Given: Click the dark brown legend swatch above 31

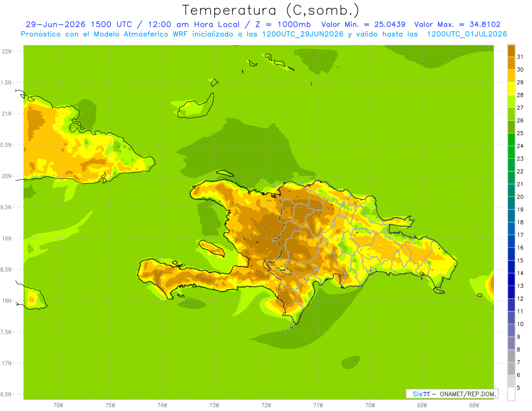Looking at the screenshot, I should pyautogui.click(x=511, y=50).
